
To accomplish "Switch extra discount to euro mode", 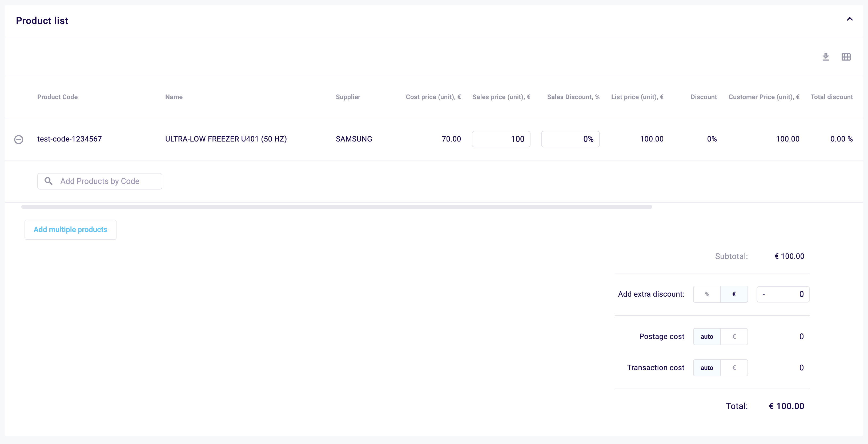I will coord(734,294).
